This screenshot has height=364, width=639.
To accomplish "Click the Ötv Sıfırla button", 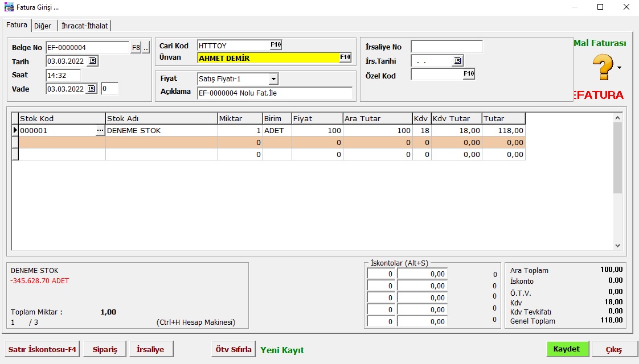I will coord(234,350).
